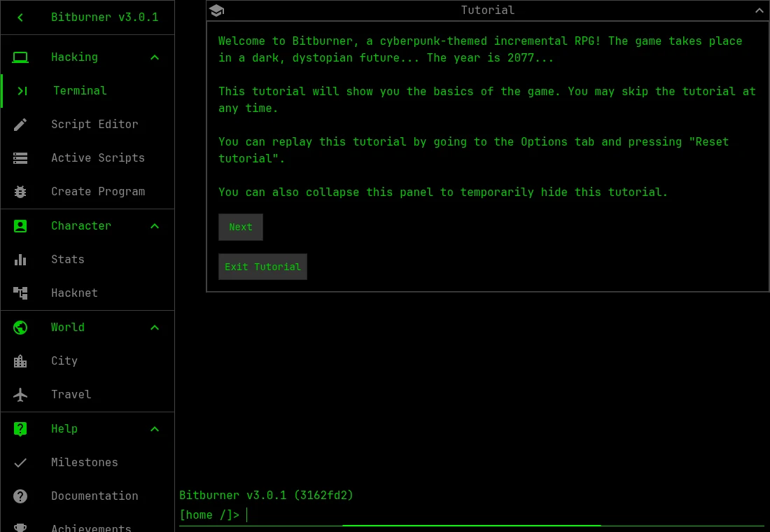
Task: Collapse the Tutorial panel
Action: (759, 10)
